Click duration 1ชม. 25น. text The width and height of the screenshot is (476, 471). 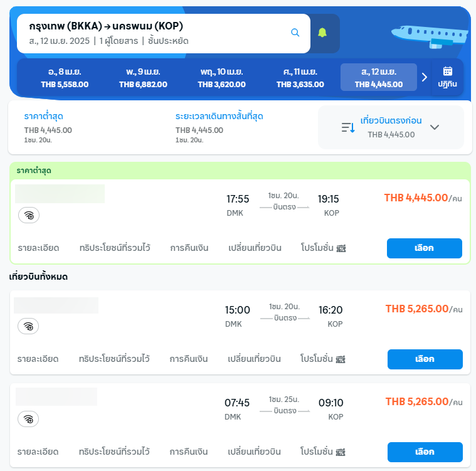[284, 400]
